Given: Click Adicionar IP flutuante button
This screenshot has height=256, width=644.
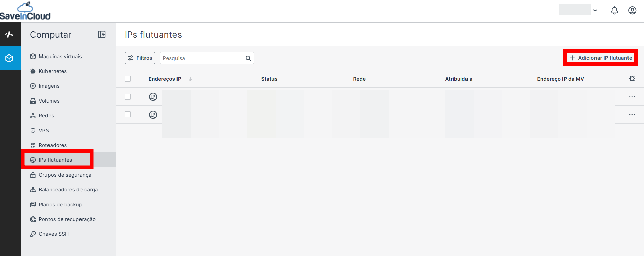Looking at the screenshot, I should point(601,58).
